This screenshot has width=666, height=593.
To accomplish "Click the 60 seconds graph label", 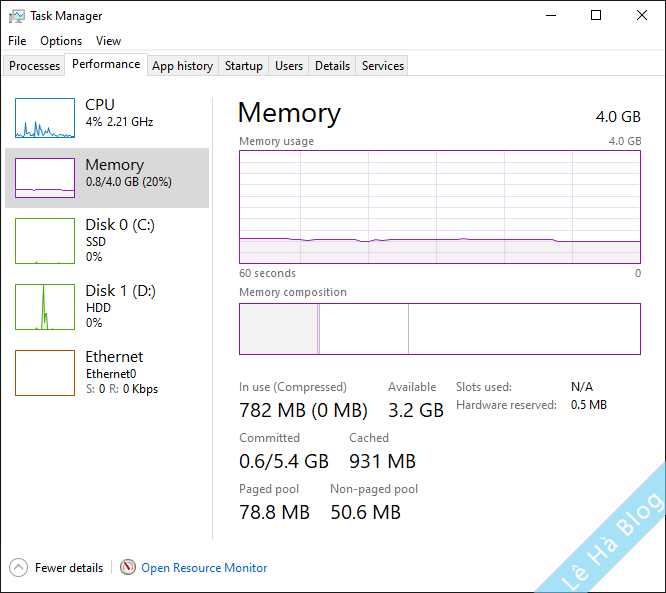I will point(267,273).
